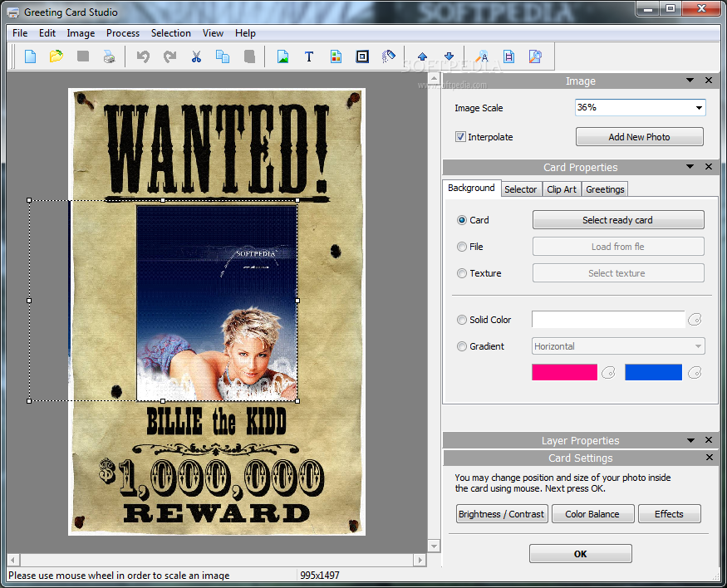Click the pink gradient color swatch
The height and width of the screenshot is (588, 727).
(565, 373)
